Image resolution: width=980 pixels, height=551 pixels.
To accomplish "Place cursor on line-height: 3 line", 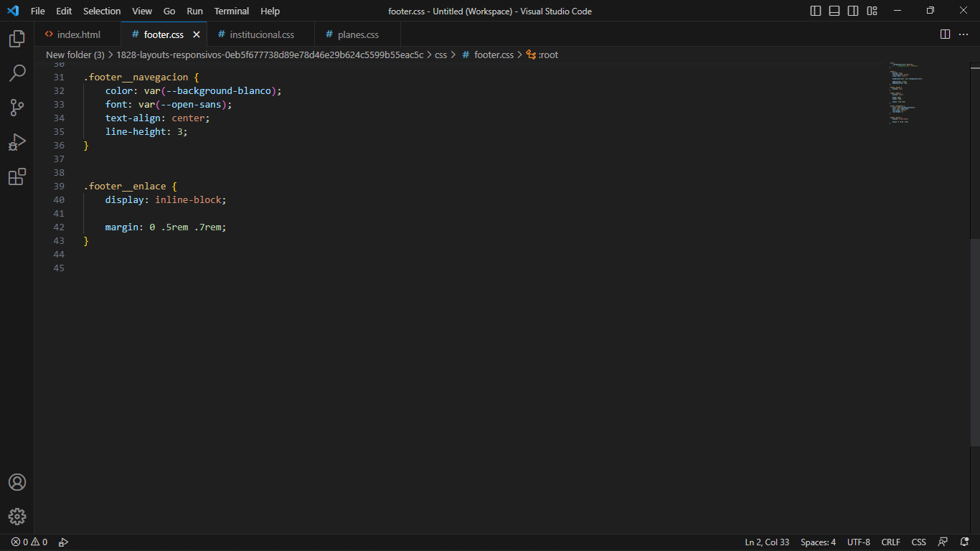I will click(x=146, y=131).
